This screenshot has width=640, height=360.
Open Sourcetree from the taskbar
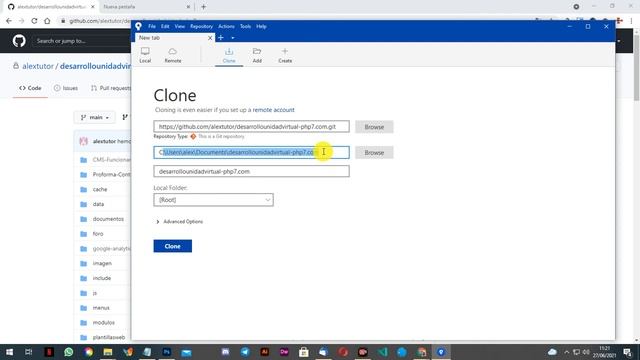(441, 352)
